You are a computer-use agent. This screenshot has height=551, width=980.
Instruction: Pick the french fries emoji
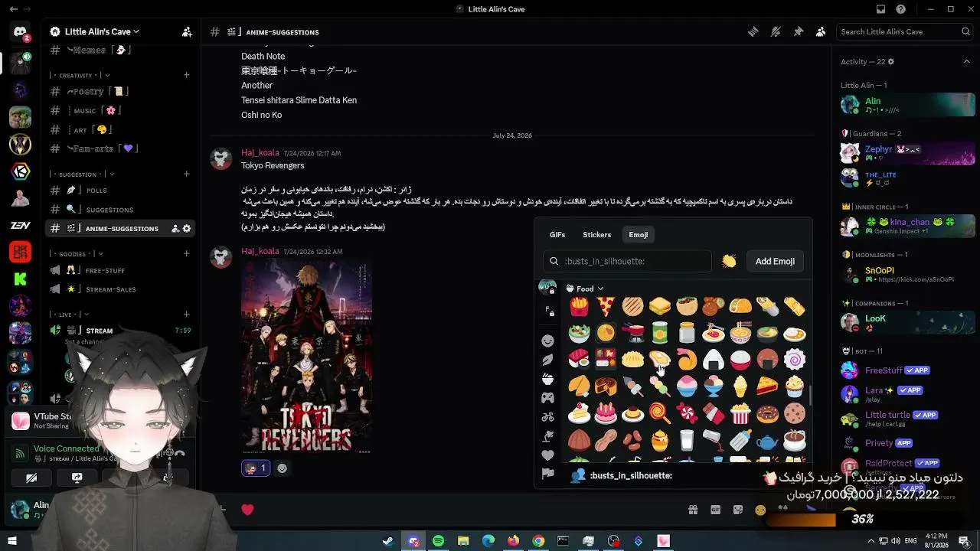(580, 307)
